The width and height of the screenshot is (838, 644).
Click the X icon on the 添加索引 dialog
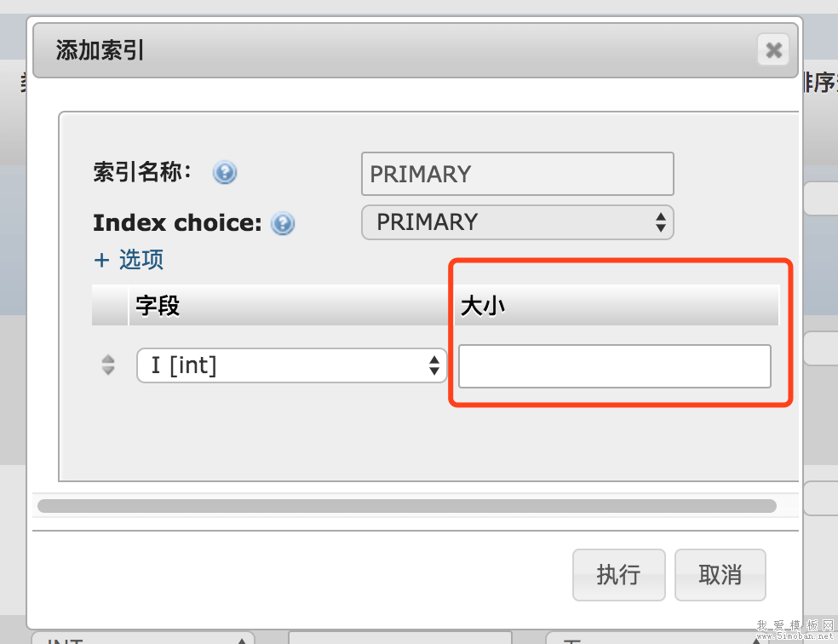point(772,50)
